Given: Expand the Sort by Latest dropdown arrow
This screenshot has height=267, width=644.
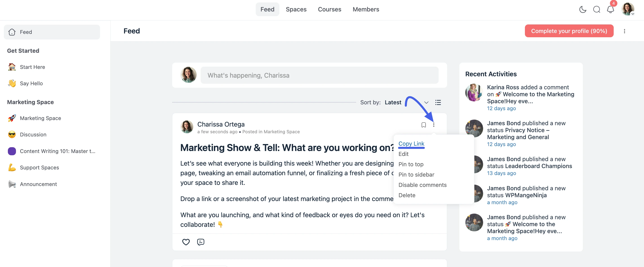Looking at the screenshot, I should (426, 102).
